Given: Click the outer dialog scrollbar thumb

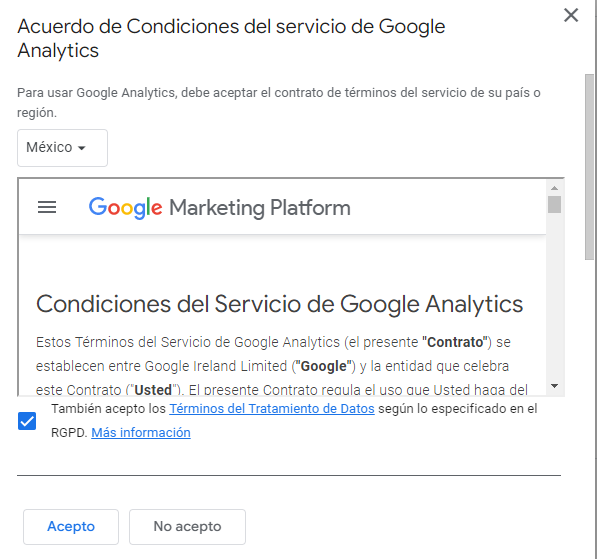Looking at the screenshot, I should (589, 167).
